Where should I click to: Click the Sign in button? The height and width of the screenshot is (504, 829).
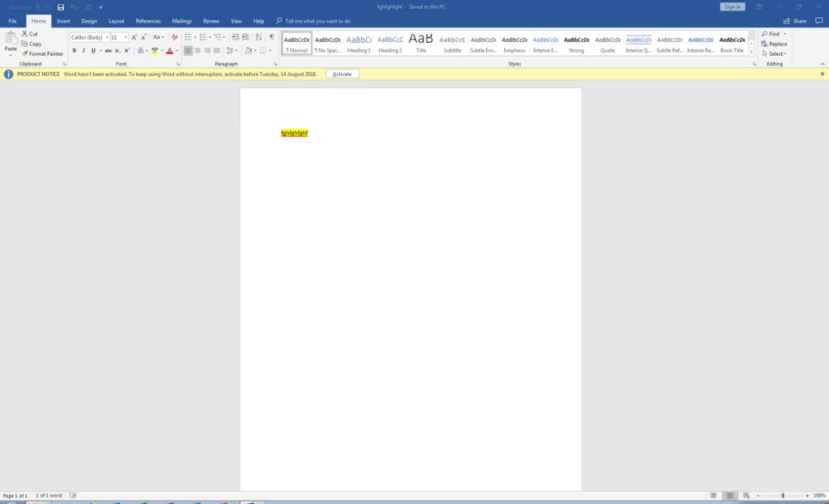coord(732,7)
